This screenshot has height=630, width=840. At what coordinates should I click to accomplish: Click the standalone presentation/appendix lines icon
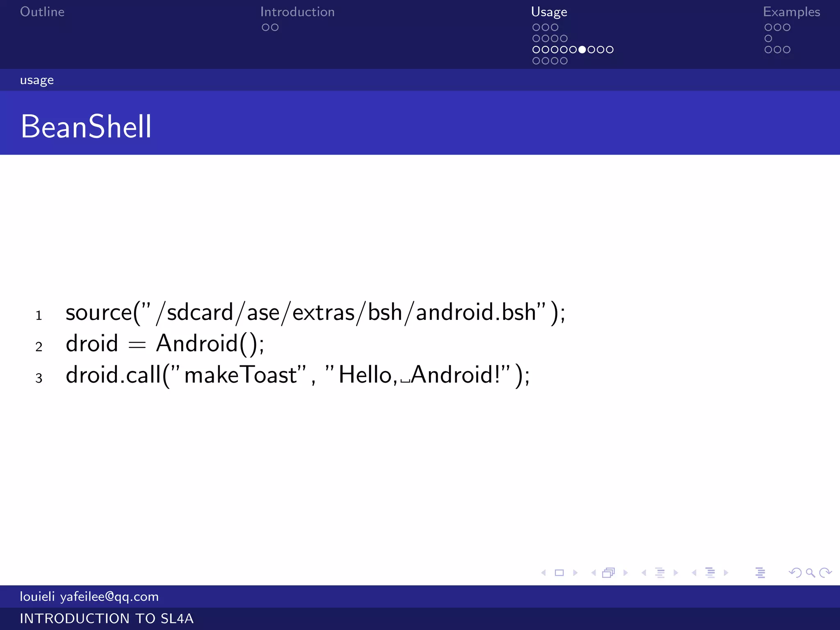click(760, 573)
